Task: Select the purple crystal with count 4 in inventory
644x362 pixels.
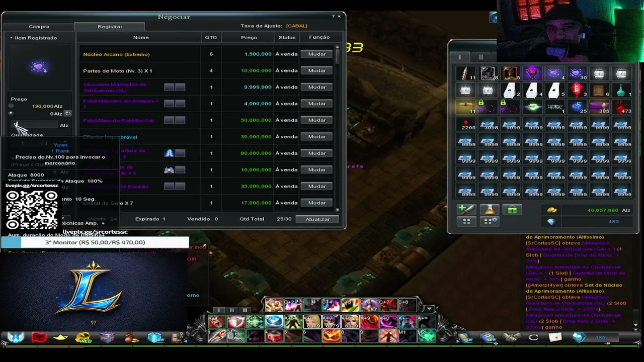Action: pos(554,74)
